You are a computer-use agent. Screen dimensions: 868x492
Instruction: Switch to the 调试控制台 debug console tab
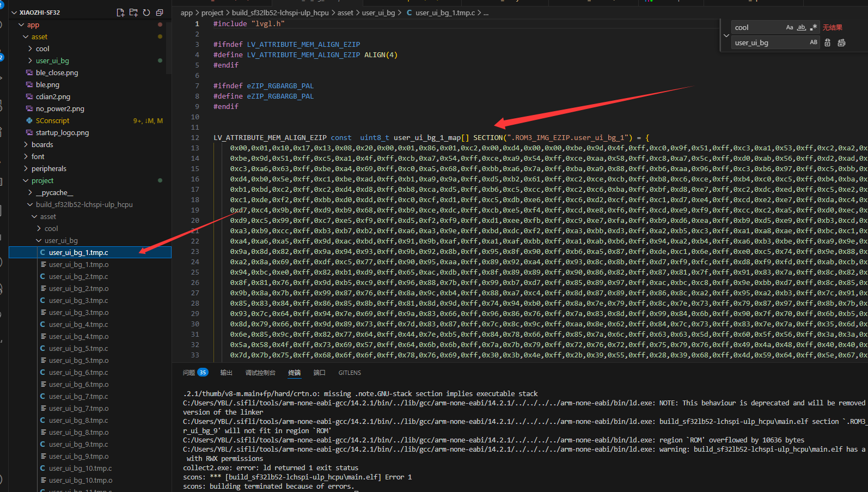pos(260,373)
